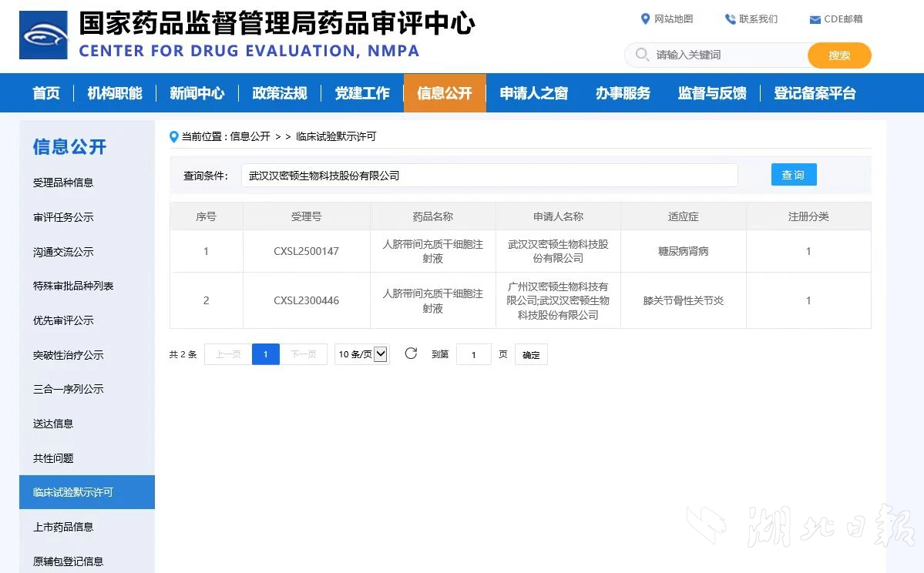The width and height of the screenshot is (924, 573).
Task: Click the refresh icon in pagination bar
Action: click(411, 354)
